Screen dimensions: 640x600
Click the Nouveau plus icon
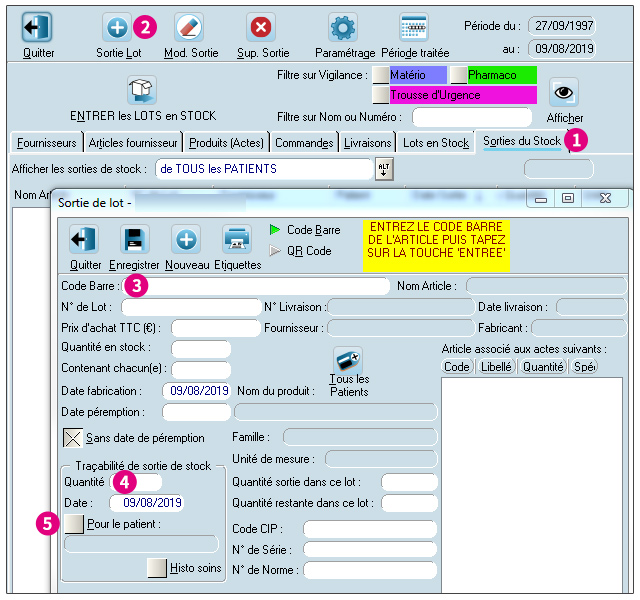click(186, 239)
